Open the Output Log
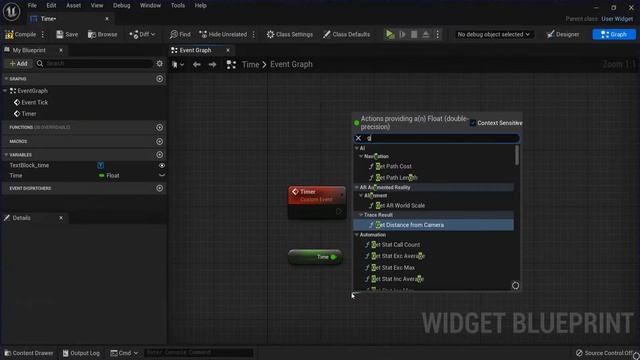Viewport: 640px width, 360px height. 81,353
